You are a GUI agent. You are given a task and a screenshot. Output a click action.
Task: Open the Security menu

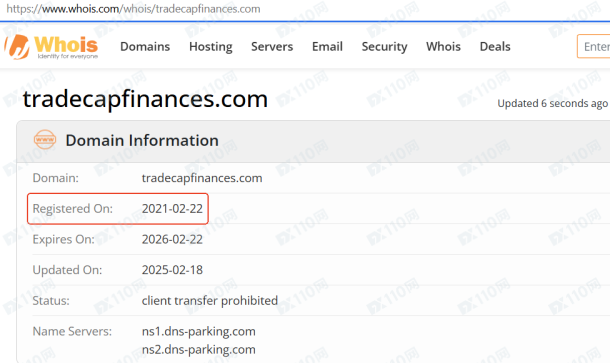click(384, 47)
